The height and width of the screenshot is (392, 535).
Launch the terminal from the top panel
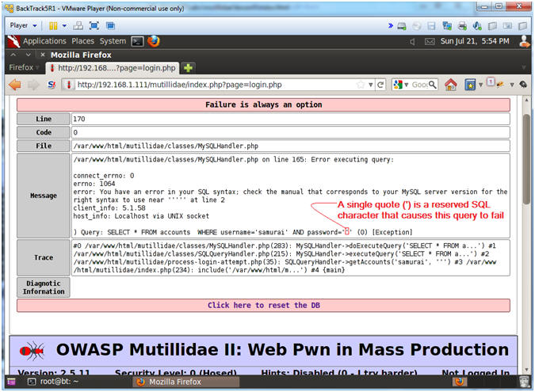(137, 42)
